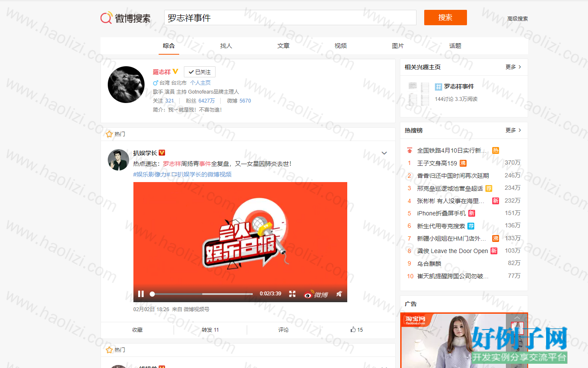Viewport: 588px width, 368px height.
Task: Click the 荐 badge beside 邢克垒巡逻城池营垒超话
Action: click(489, 188)
